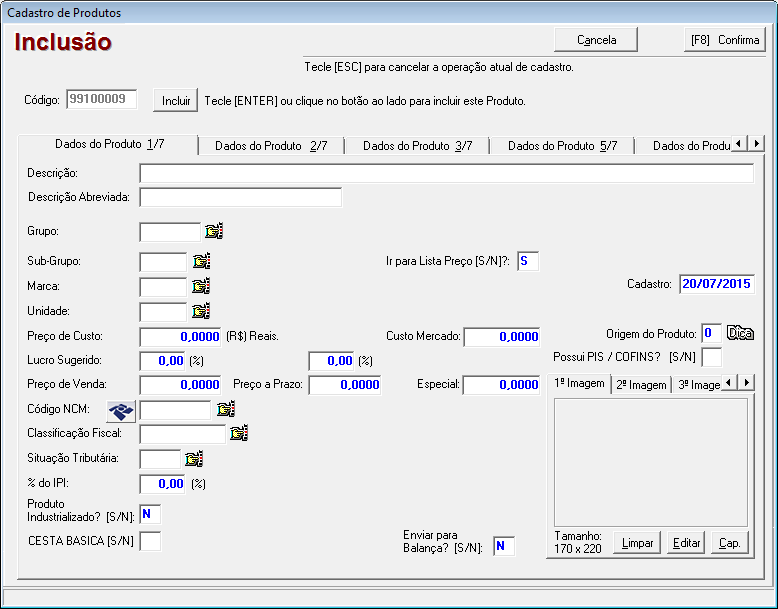Open Receita Federal NCM lookup icon

[121, 409]
